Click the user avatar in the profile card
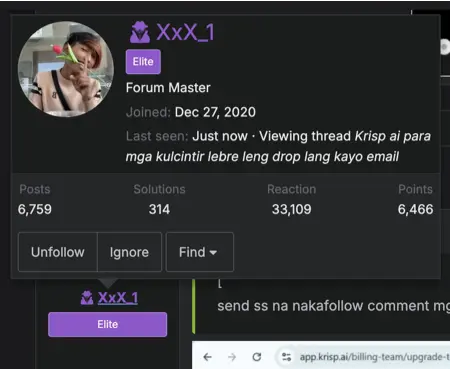The image size is (450, 369). pos(66,69)
